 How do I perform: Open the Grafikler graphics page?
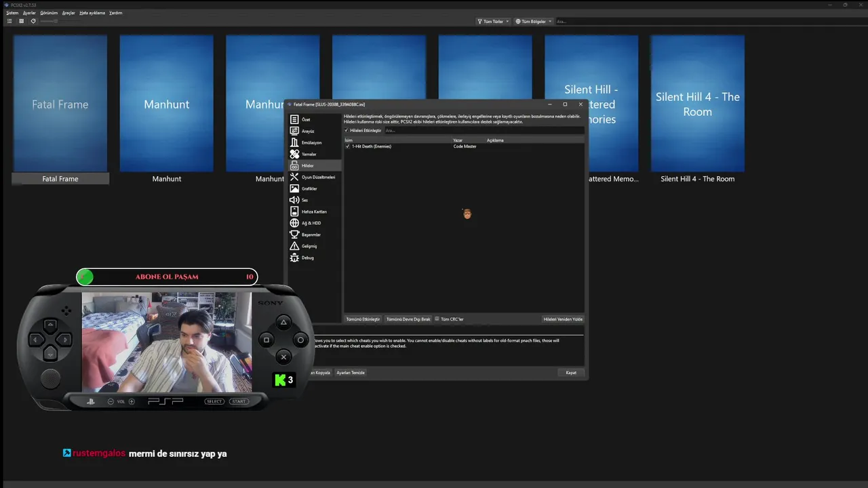[x=315, y=188]
